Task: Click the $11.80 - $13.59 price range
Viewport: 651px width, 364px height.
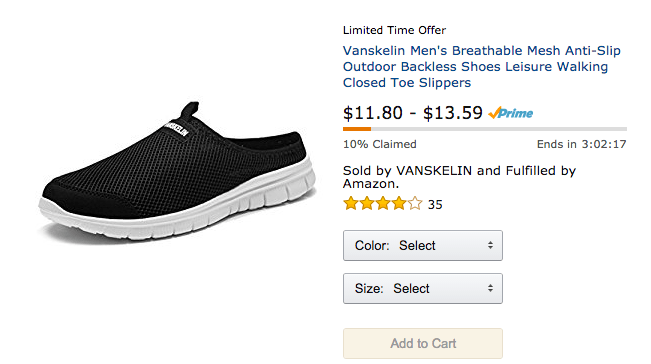Action: tap(413, 113)
